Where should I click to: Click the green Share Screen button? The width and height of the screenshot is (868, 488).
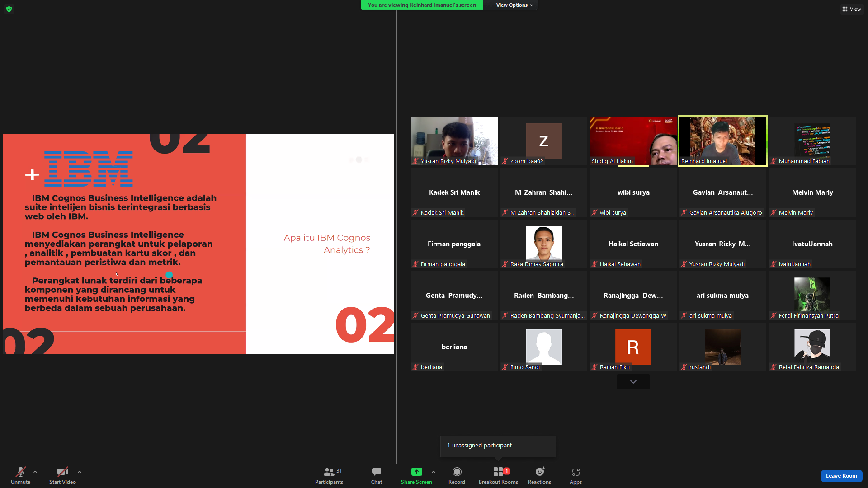416,475
